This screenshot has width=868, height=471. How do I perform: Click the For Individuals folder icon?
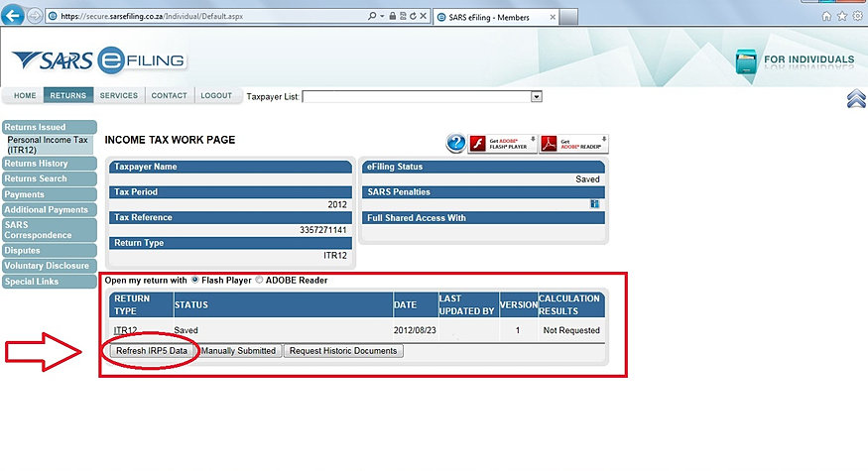pyautogui.click(x=746, y=61)
